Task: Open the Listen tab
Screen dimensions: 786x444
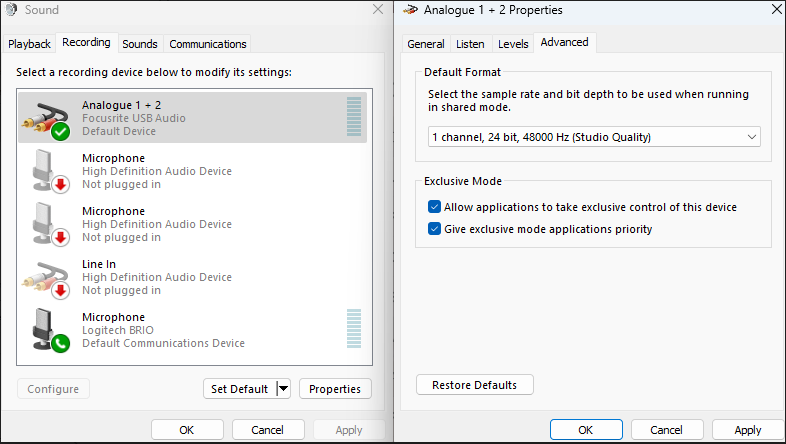Action: [x=470, y=44]
